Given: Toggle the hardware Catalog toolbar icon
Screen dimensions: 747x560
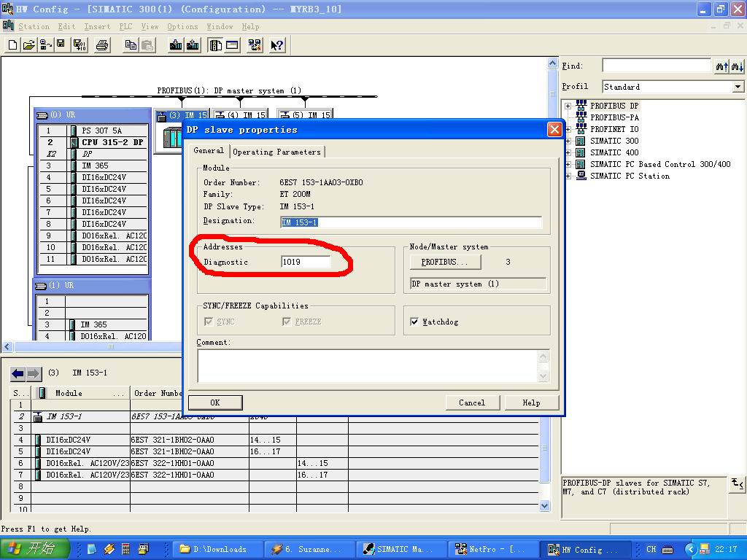Looking at the screenshot, I should click(x=215, y=45).
